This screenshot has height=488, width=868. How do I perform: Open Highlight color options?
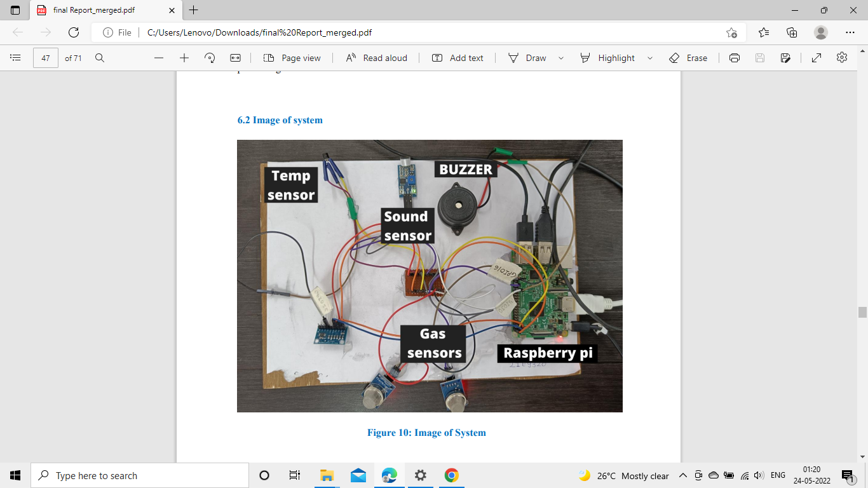pos(649,58)
